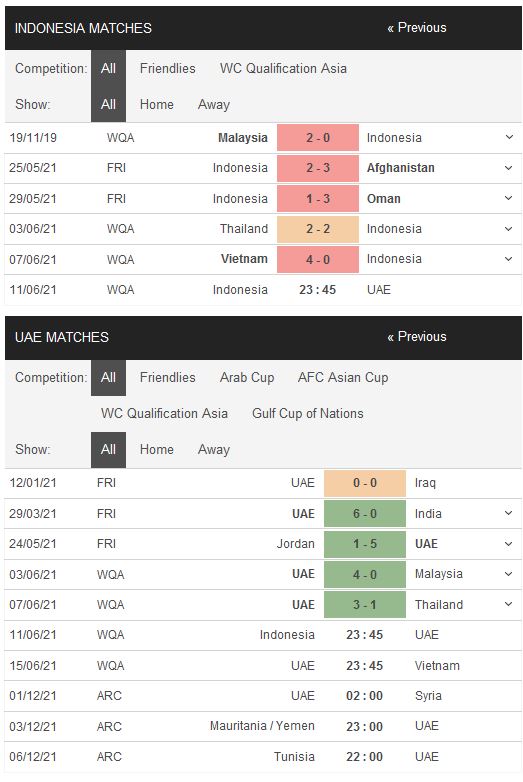Show only Home matches for Indonesia

[x=157, y=104]
